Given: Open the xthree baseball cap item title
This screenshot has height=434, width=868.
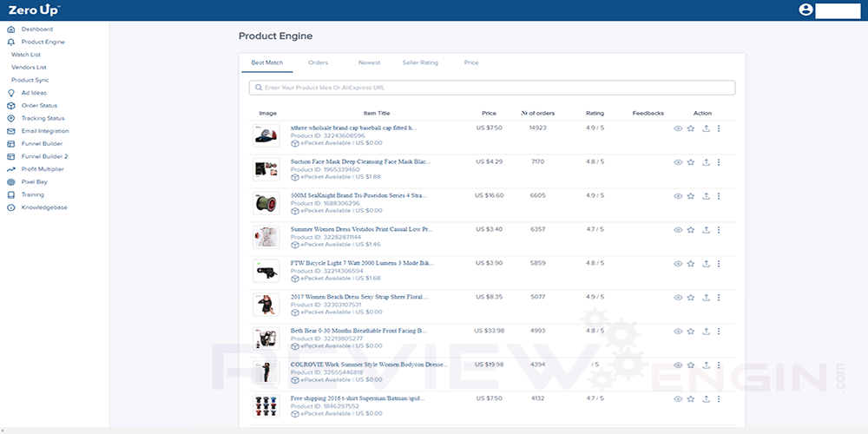Looking at the screenshot, I should coord(354,128).
